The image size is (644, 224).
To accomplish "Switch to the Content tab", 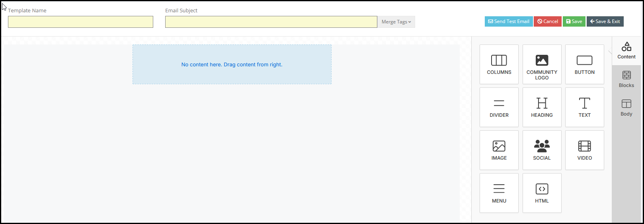I will [x=626, y=51].
